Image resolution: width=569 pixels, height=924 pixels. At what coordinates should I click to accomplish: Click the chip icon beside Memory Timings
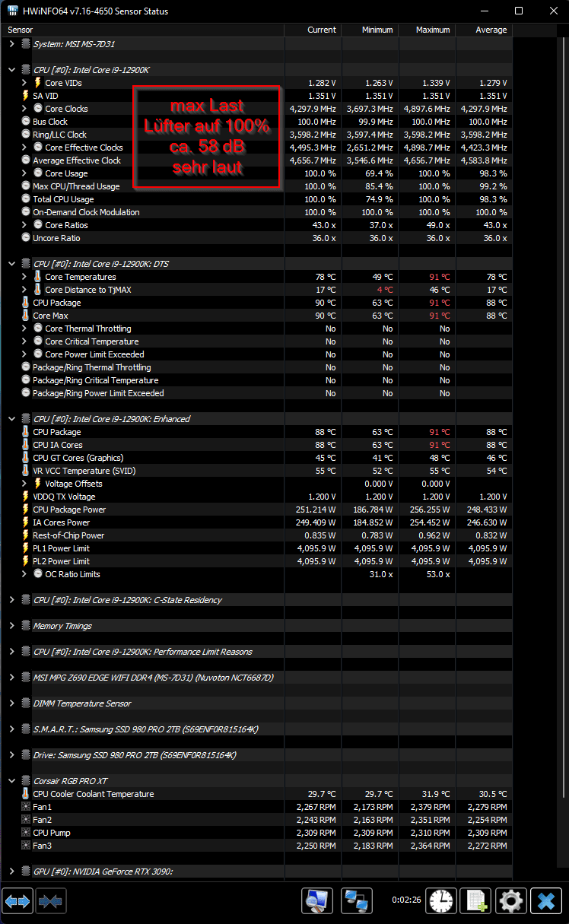point(27,626)
